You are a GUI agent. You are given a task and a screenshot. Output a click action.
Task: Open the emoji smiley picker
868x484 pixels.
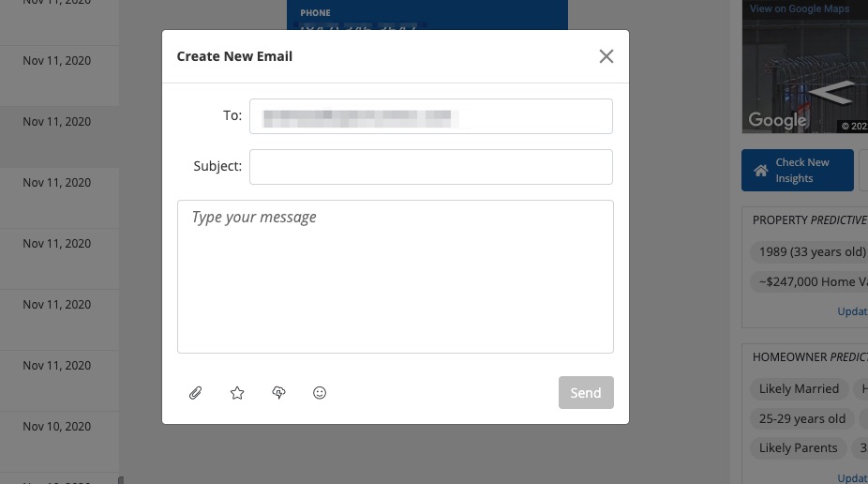pos(320,393)
